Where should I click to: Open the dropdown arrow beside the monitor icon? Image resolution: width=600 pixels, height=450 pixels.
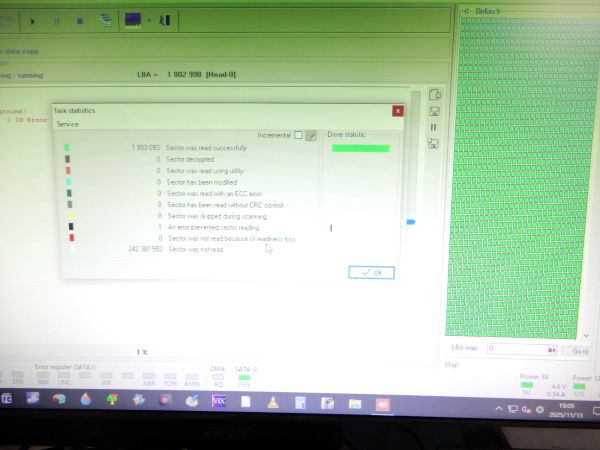point(149,20)
